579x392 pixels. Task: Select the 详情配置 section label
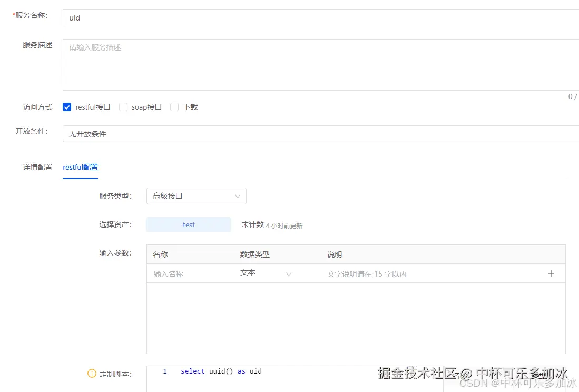coord(37,167)
